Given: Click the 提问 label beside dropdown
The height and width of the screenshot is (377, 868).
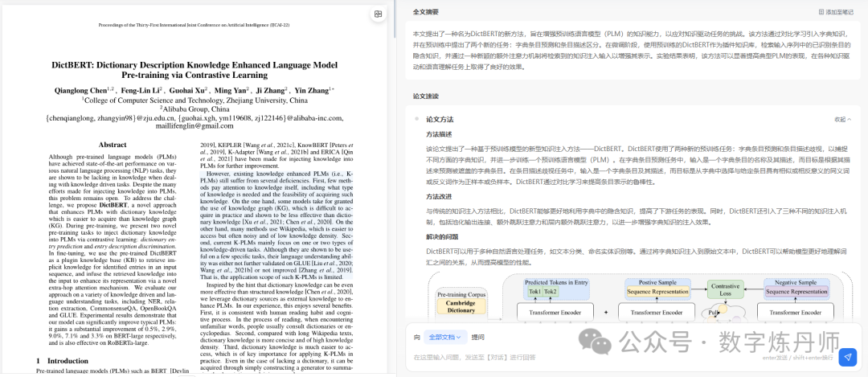Looking at the screenshot, I should click(x=477, y=337).
